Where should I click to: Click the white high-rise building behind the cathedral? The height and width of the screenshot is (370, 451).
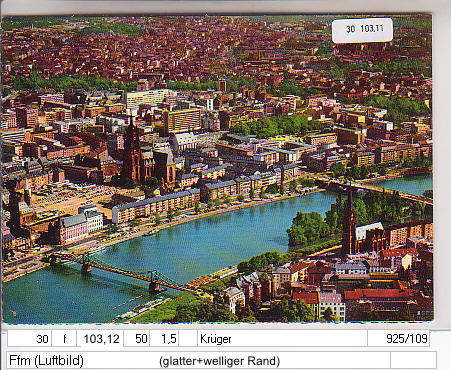coord(182,121)
